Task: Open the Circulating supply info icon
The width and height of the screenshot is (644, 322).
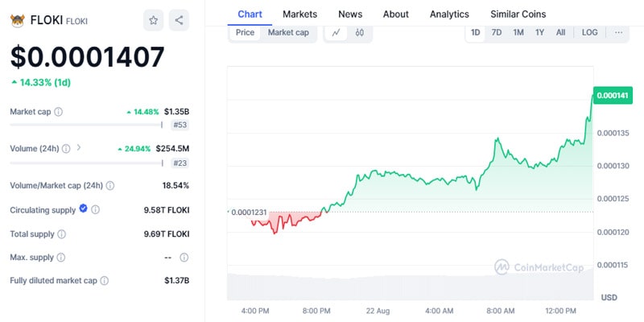Action: (95, 210)
